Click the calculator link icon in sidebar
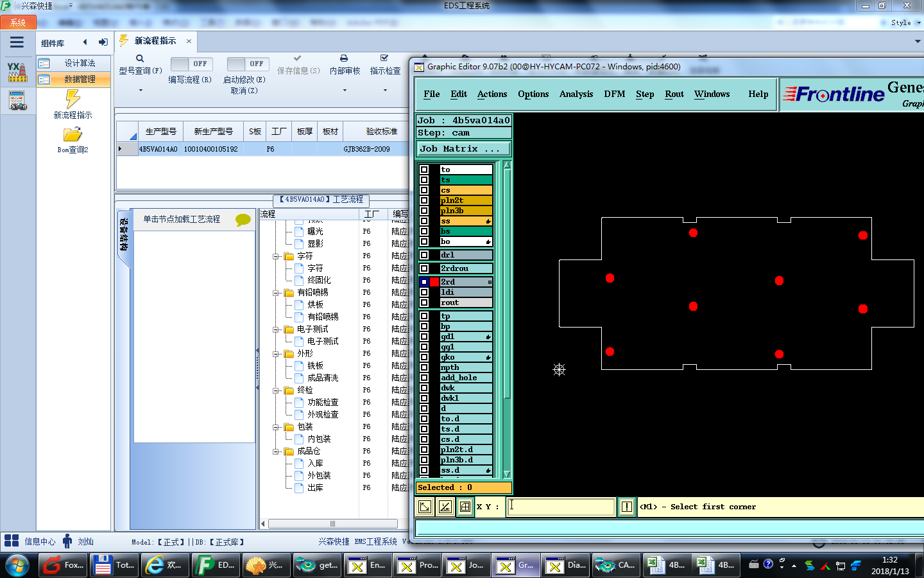This screenshot has height=578, width=924. pos(18,101)
